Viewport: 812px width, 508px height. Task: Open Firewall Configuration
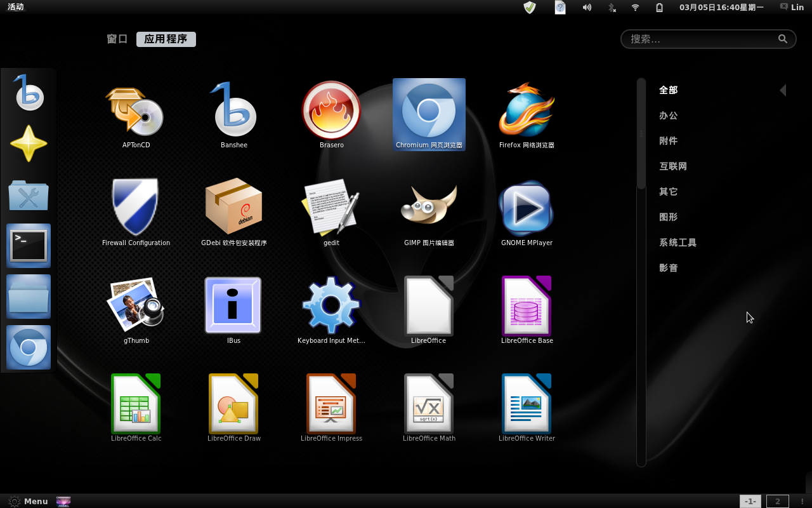136,213
